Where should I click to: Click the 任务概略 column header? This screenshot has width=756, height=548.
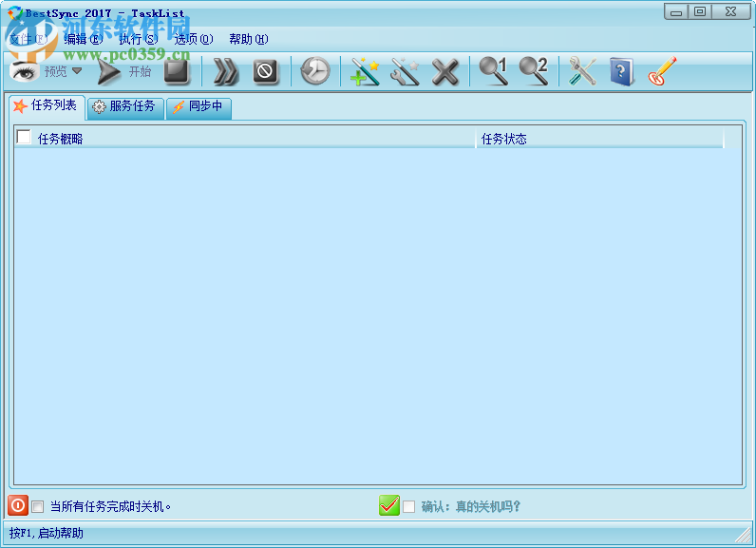[245, 139]
